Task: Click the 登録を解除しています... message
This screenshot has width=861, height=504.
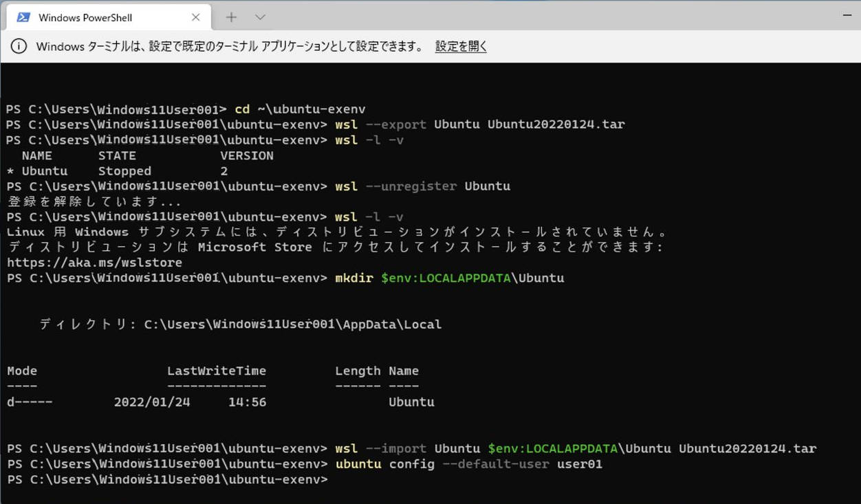Action: 94,202
